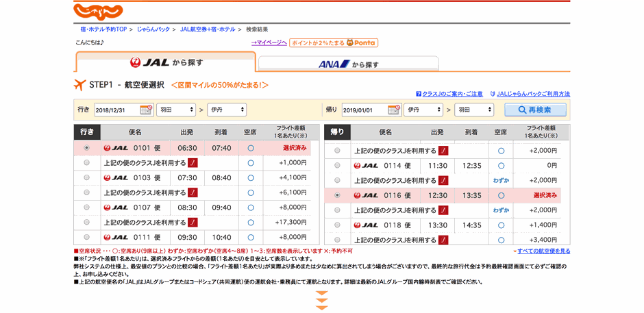Click the Class J icon below flight 0116
The image size is (644, 313).
coord(443,210)
